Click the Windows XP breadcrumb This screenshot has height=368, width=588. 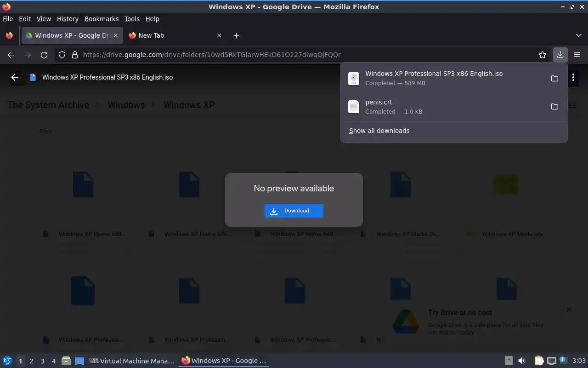[189, 105]
